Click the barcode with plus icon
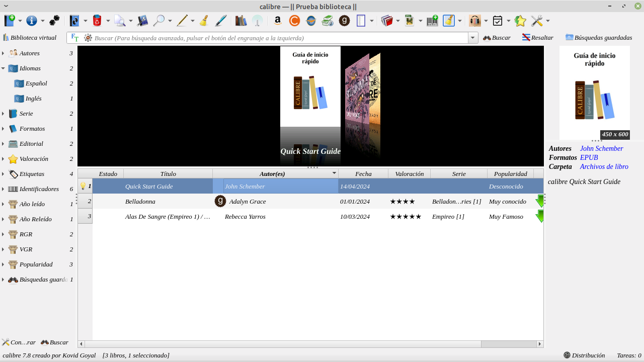The image size is (644, 362). pos(432,21)
